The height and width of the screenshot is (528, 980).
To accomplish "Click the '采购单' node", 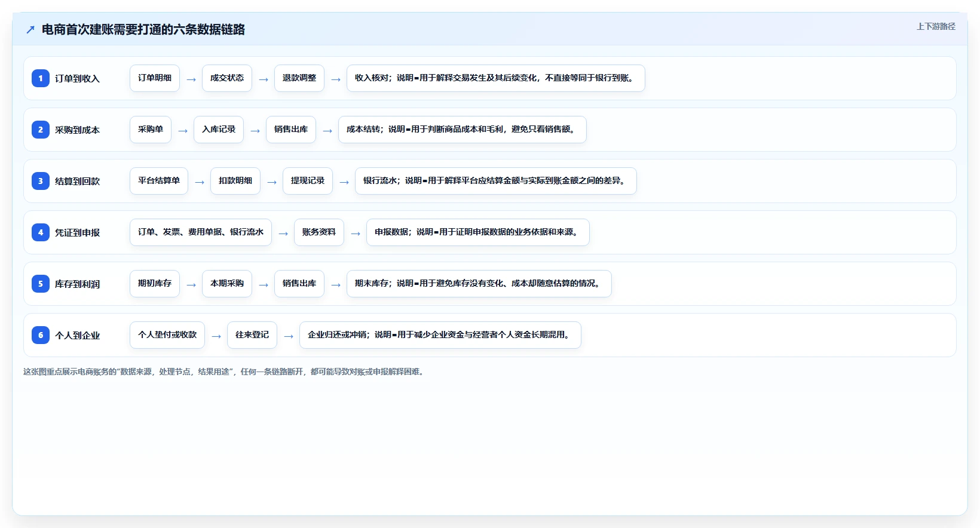I will (x=151, y=130).
